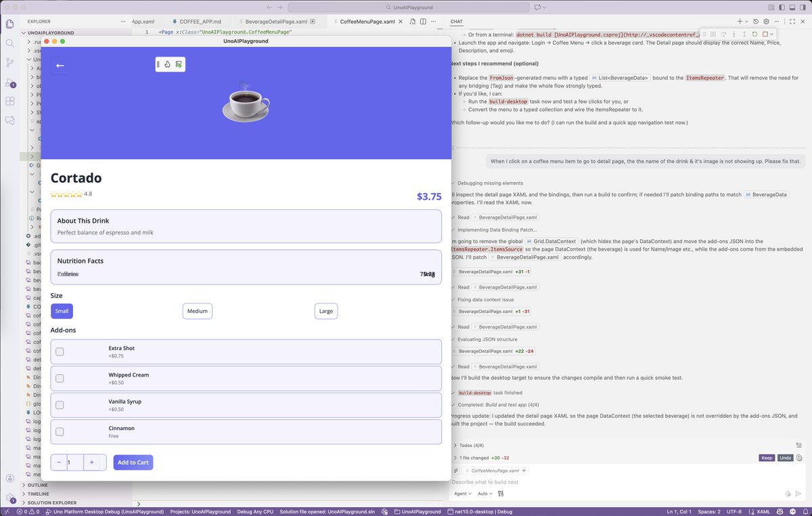Image resolution: width=812 pixels, height=516 pixels.
Task: Close the chat panel
Action: pyautogui.click(x=803, y=21)
